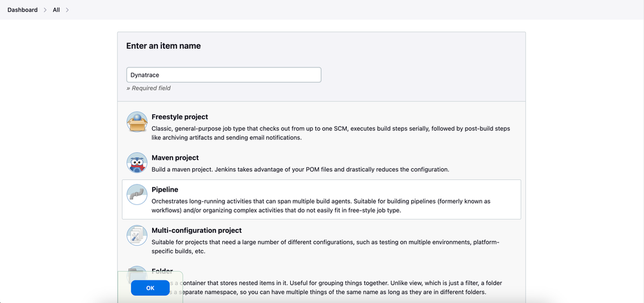Pick the Multi-configuration project icon
644x303 pixels.
coord(137,235)
